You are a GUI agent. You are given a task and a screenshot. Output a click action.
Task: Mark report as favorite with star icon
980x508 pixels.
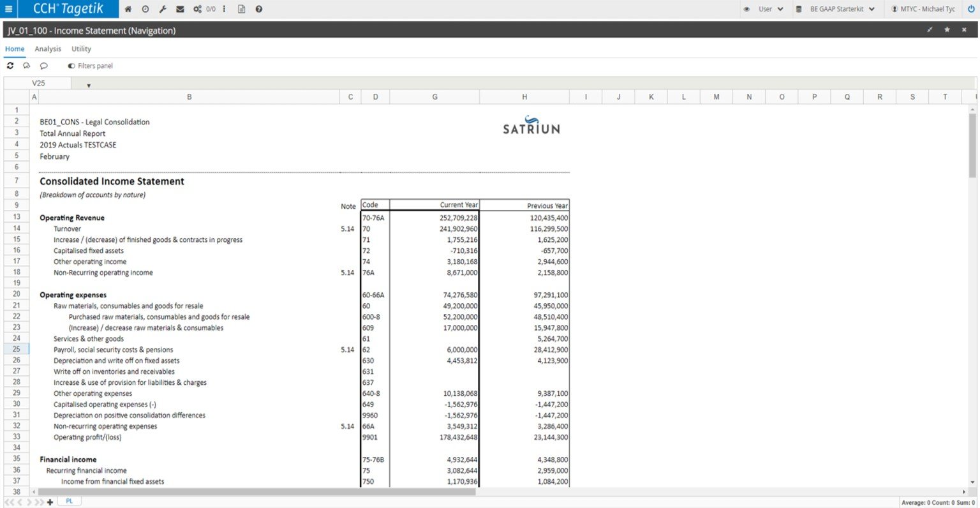tap(947, 30)
